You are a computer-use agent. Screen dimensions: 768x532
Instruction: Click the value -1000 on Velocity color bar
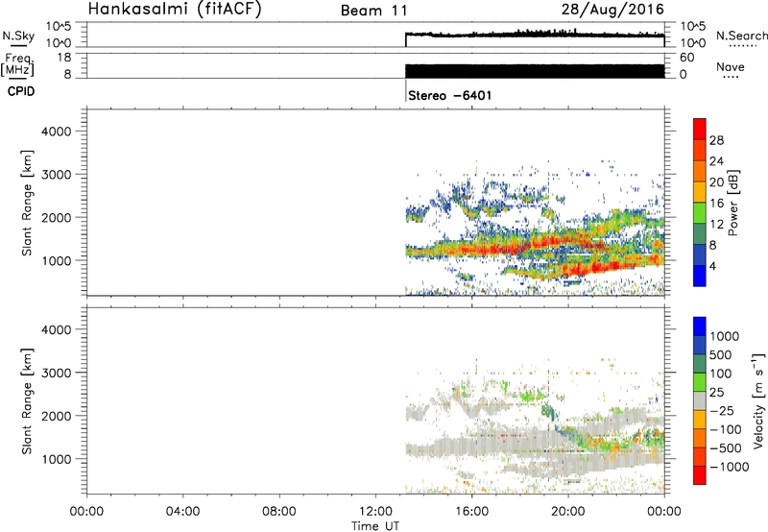[729, 467]
